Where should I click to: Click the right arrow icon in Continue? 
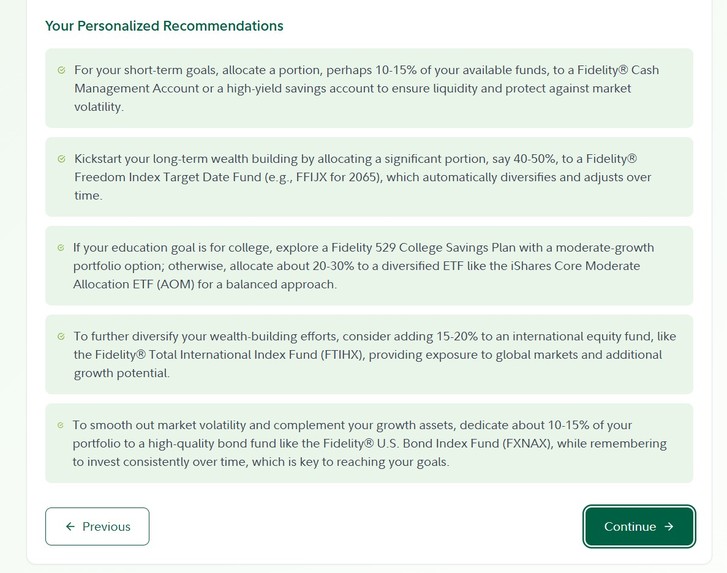point(669,526)
